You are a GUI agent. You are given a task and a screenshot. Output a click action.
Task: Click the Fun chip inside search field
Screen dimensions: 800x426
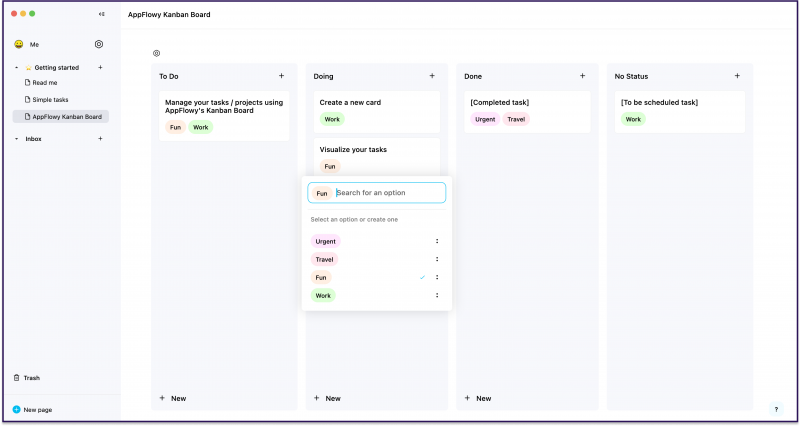click(x=322, y=193)
